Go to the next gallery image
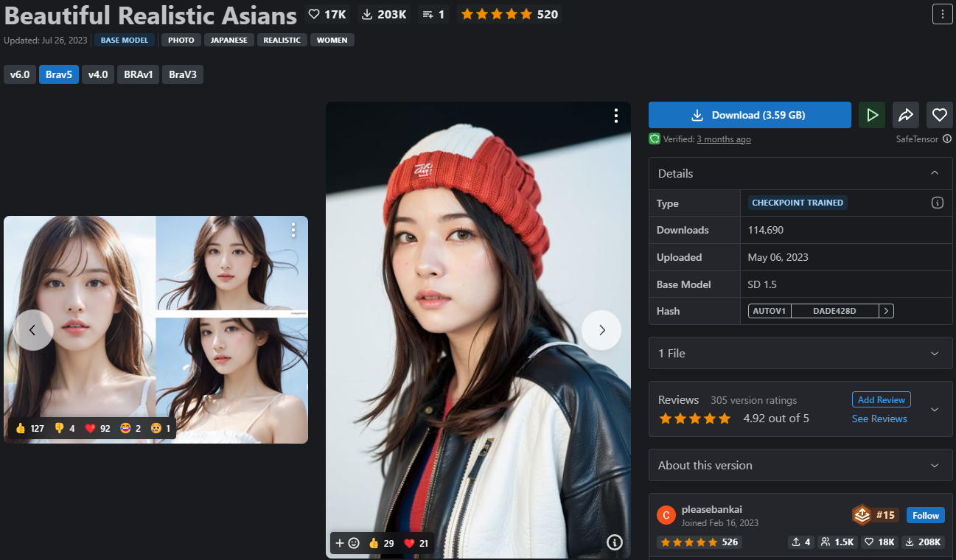 click(601, 330)
